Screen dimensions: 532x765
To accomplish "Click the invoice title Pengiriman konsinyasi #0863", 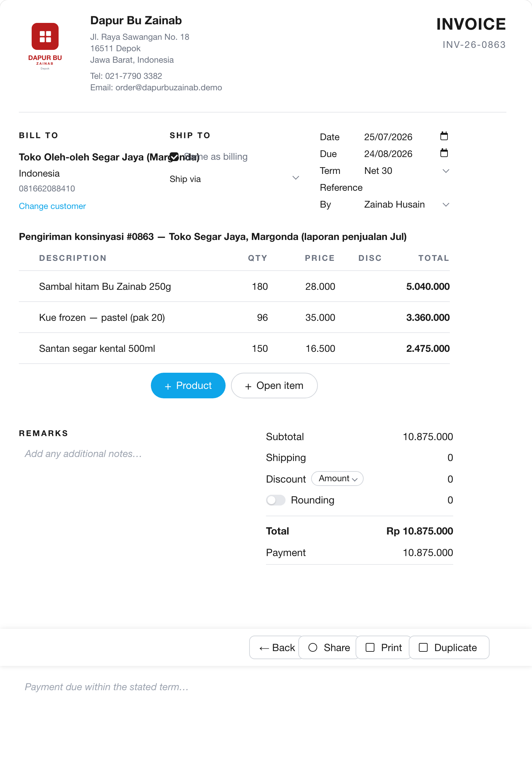I will (213, 237).
